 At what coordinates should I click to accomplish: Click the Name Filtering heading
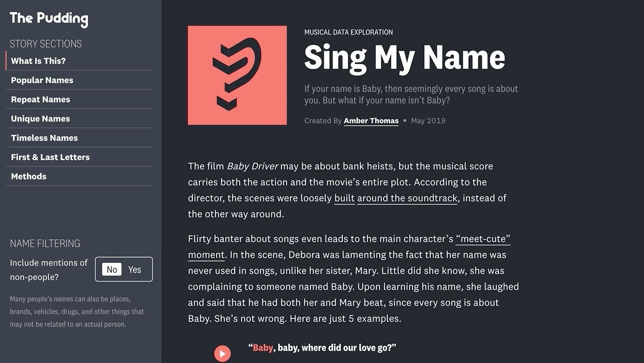tap(45, 243)
